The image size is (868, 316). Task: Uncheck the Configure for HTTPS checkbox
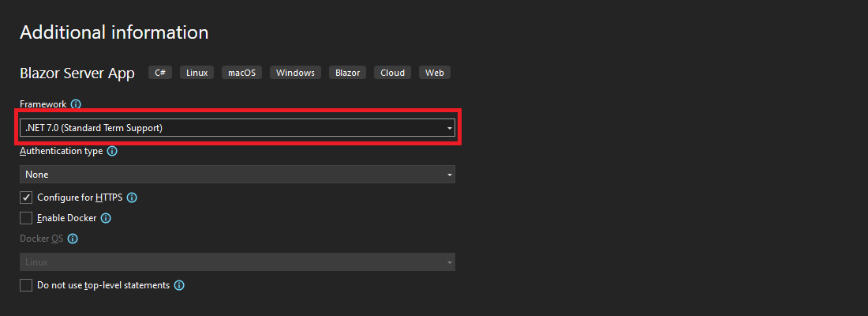tap(26, 197)
